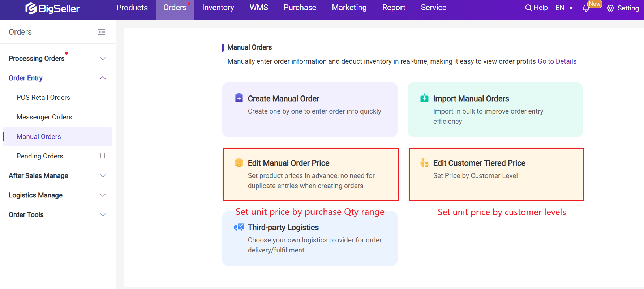The height and width of the screenshot is (289, 644).
Task: Expand the After Sales Manage section
Action: (x=103, y=176)
